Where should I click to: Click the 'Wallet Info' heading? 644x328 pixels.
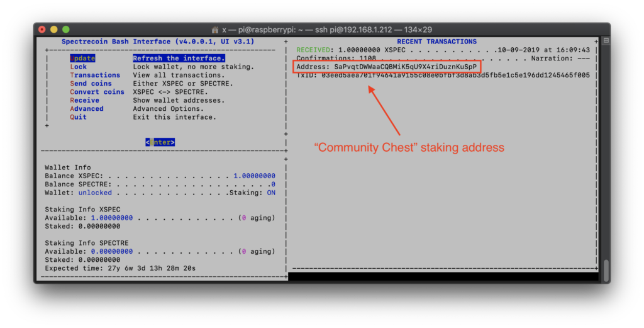point(68,167)
